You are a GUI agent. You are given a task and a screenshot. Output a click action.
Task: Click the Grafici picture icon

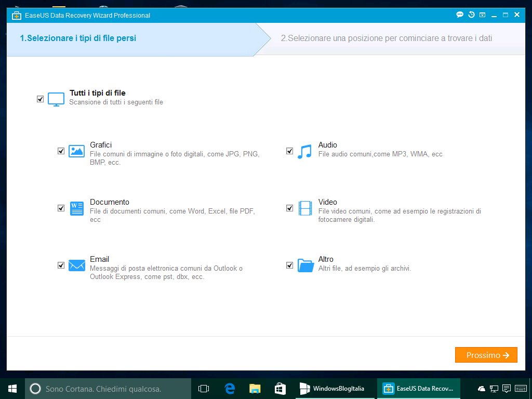click(x=77, y=151)
